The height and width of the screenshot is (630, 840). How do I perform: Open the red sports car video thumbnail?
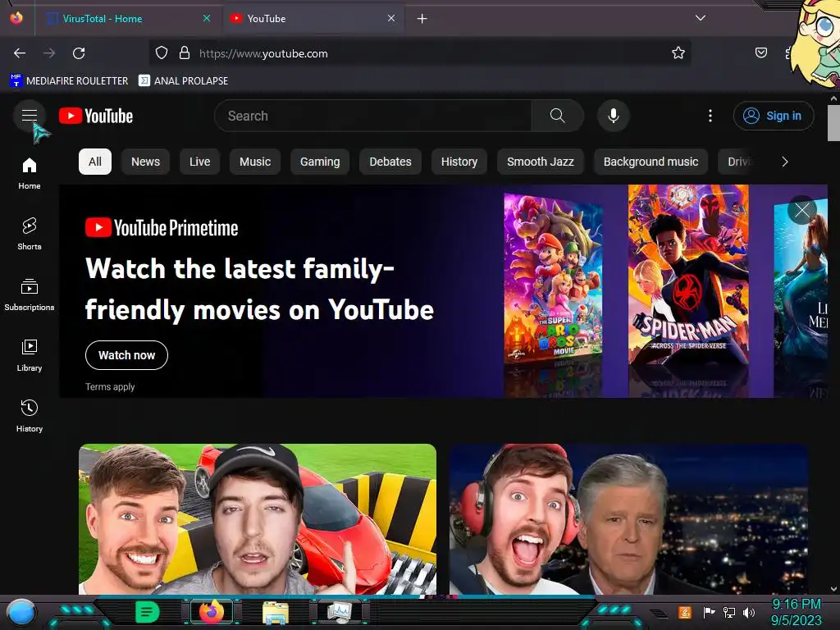coord(258,519)
